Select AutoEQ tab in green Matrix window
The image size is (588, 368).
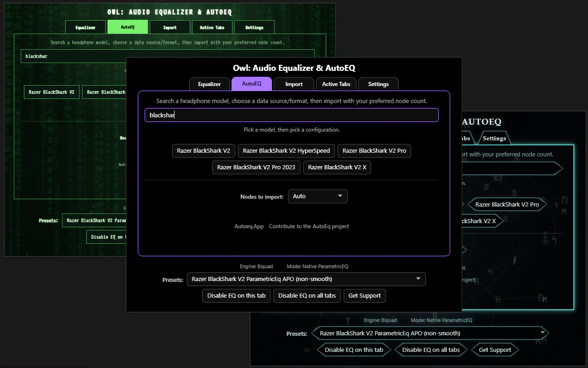tap(128, 27)
